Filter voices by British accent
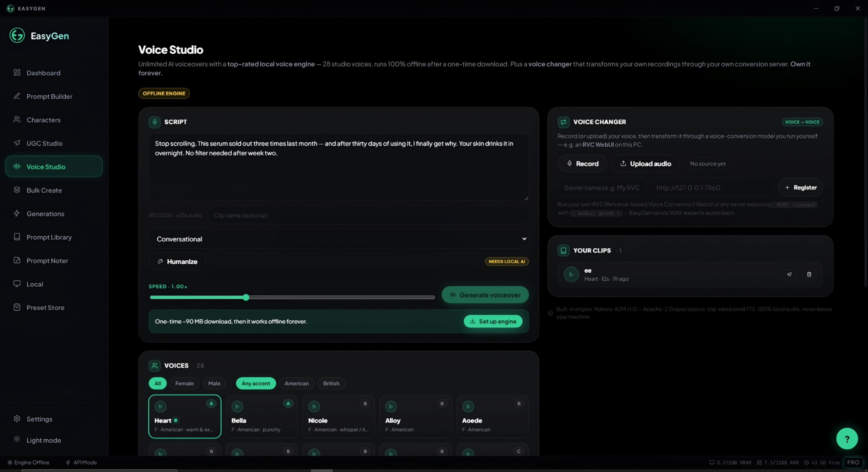The width and height of the screenshot is (868, 472). (331, 383)
